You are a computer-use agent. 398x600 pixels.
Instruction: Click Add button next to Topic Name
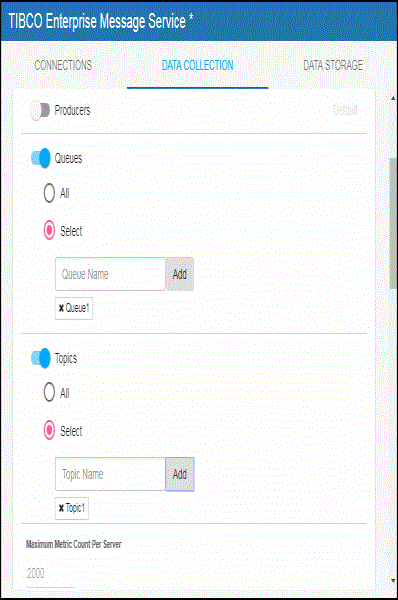coord(179,474)
